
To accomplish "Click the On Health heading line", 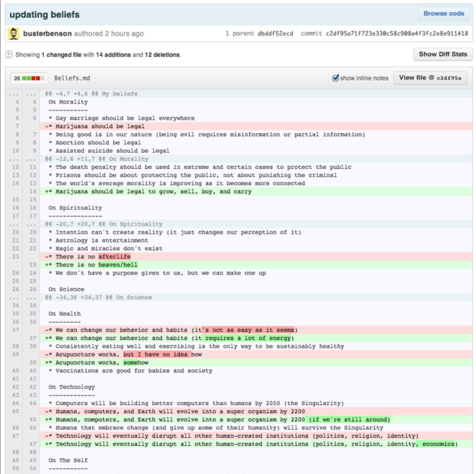I will 256,314.
